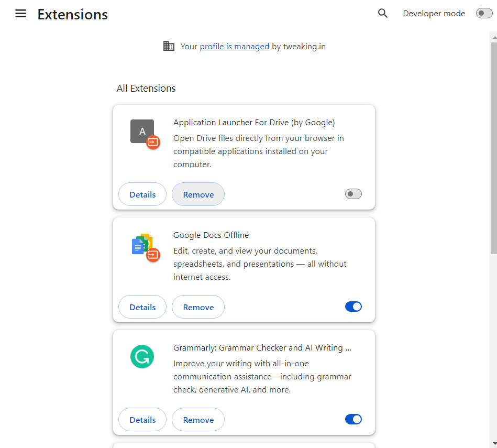Open Details for Application Launcher For Drive

pos(142,194)
